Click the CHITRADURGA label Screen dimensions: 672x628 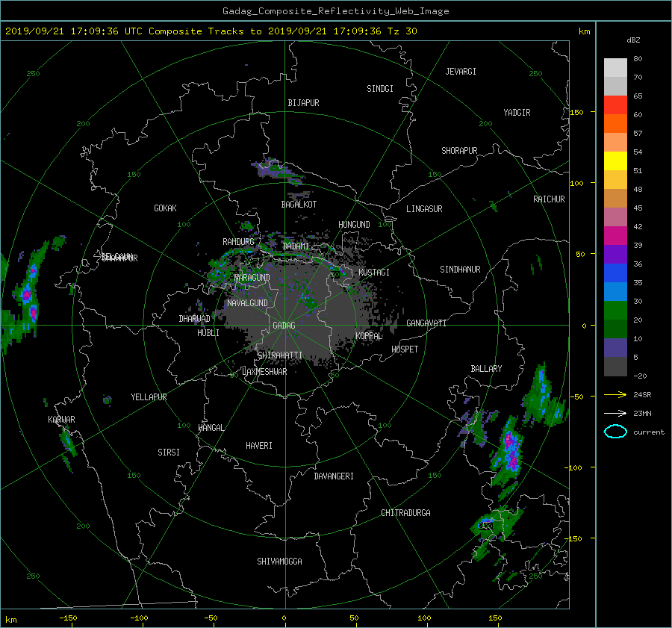click(406, 513)
